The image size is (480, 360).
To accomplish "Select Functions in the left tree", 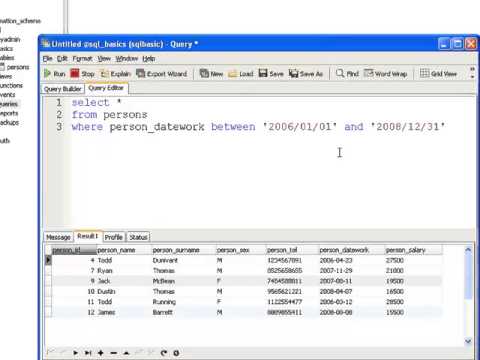I will pos(11,86).
